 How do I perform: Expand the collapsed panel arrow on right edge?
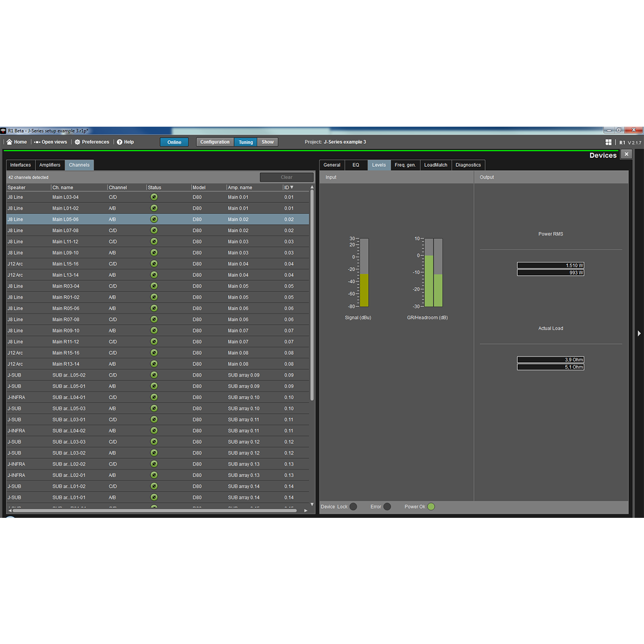(639, 333)
